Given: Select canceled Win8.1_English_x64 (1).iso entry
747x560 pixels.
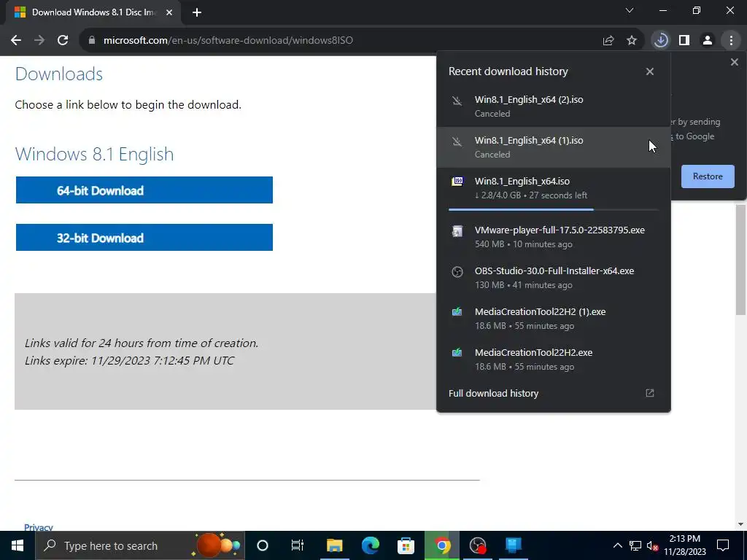Looking at the screenshot, I should click(554, 147).
